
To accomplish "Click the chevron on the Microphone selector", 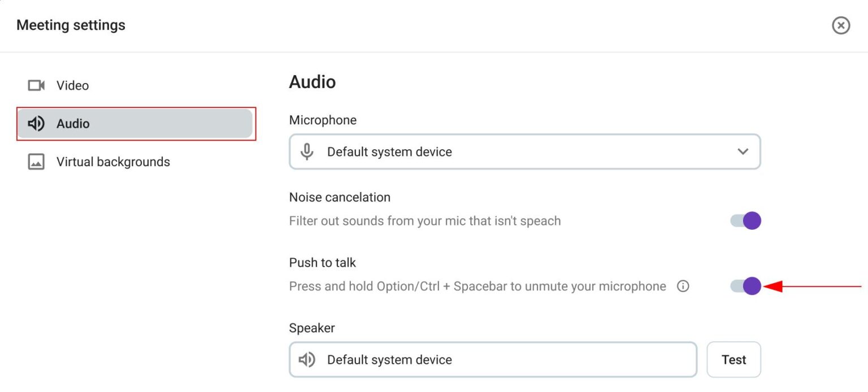I will click(743, 151).
